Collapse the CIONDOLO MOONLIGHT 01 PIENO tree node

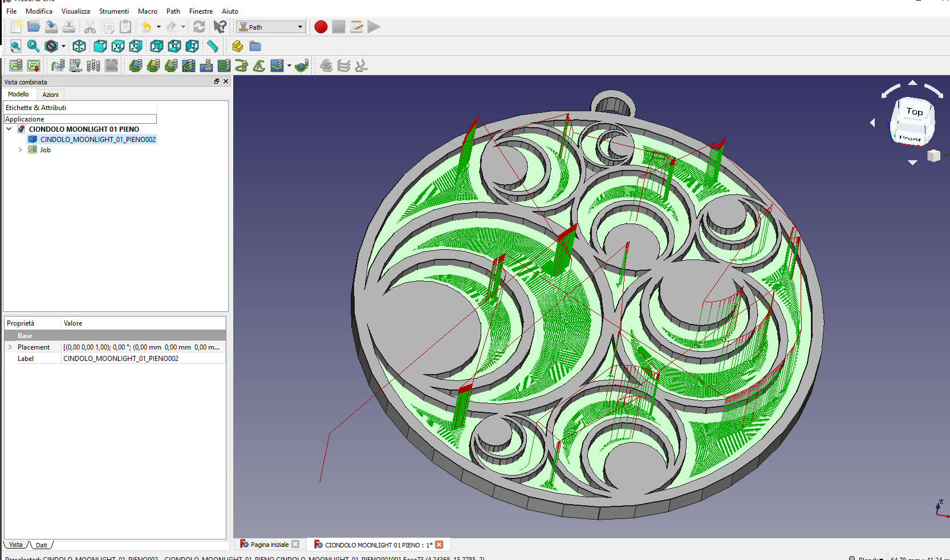coord(9,129)
